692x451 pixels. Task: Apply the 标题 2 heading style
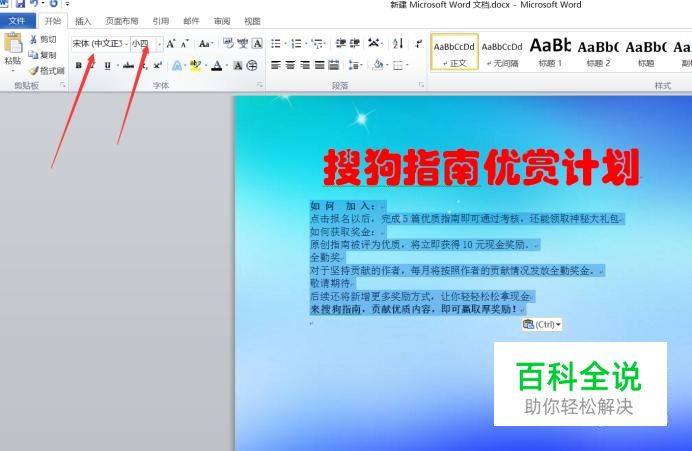point(598,53)
